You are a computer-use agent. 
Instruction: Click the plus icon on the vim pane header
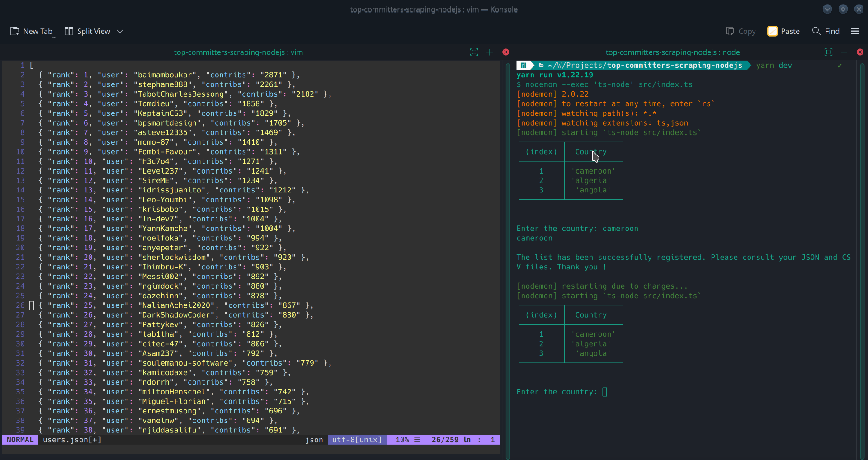[x=489, y=52]
